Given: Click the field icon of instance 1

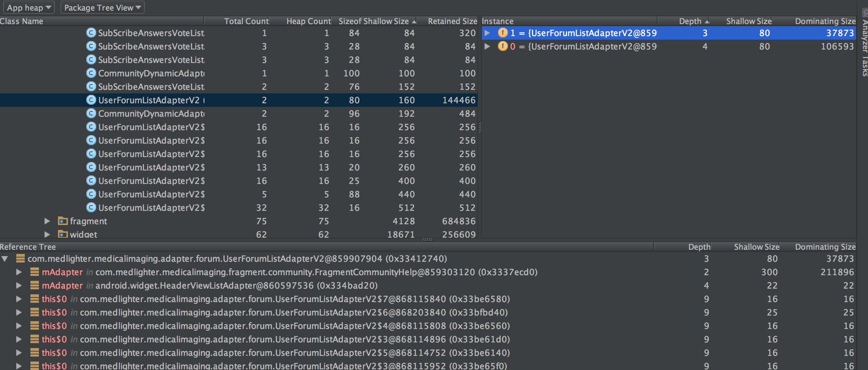Looking at the screenshot, I should [503, 33].
